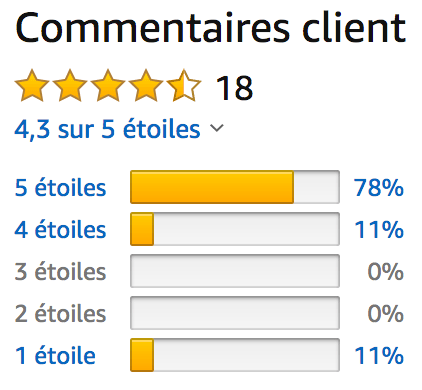Click the 78% percentage link
This screenshot has width=422, height=390.
pyautogui.click(x=379, y=187)
